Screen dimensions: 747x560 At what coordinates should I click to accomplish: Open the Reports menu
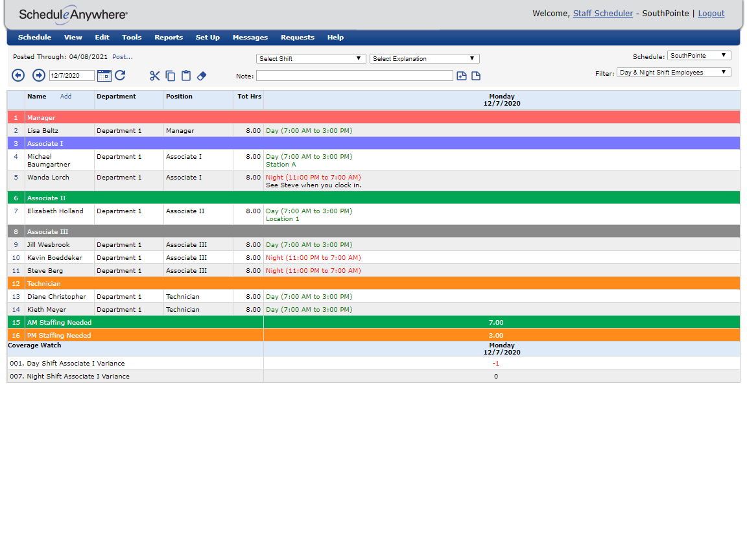(x=169, y=37)
